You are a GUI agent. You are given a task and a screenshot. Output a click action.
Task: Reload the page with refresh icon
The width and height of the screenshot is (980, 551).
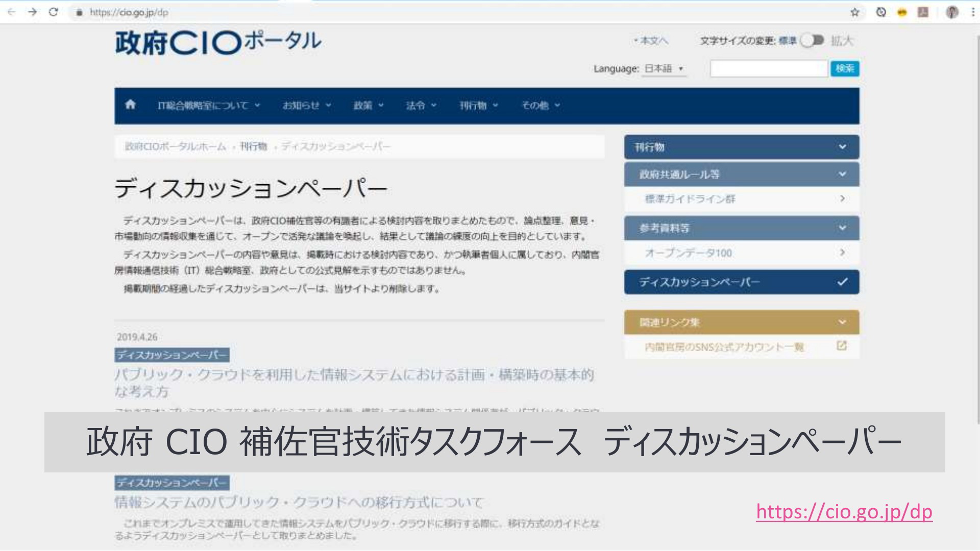tap(53, 12)
